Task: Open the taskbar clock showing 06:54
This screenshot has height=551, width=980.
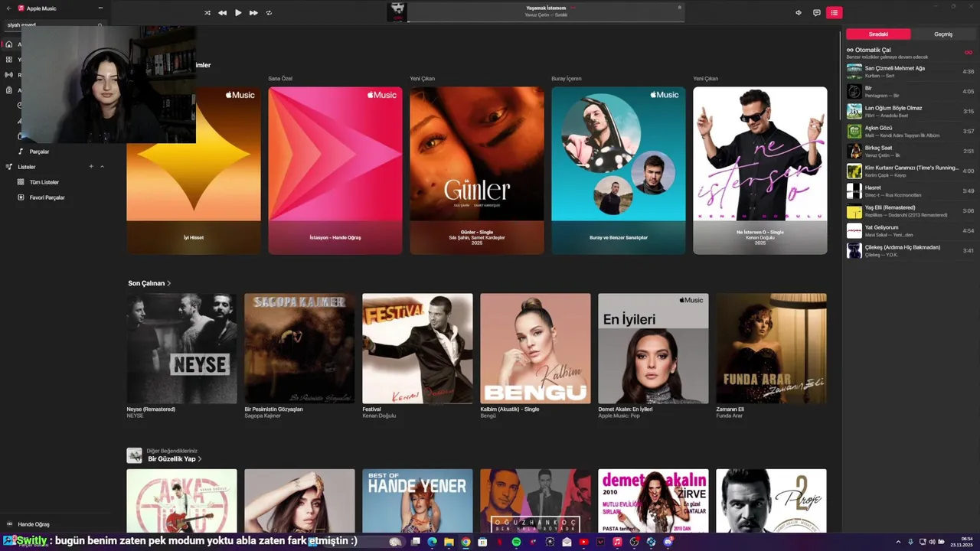Action: 962,542
